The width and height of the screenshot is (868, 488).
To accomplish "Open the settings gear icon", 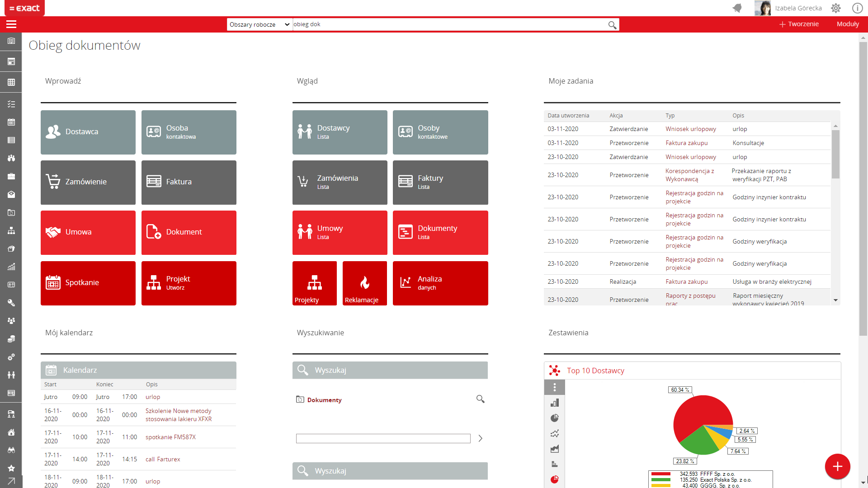I will click(836, 8).
